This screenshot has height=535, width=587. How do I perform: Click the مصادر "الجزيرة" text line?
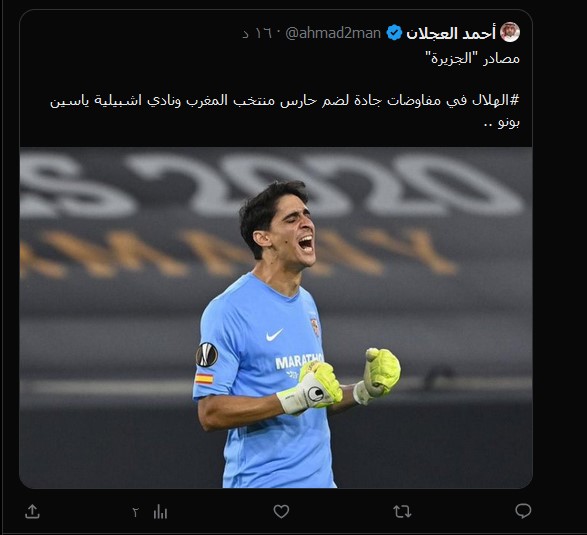(472, 59)
